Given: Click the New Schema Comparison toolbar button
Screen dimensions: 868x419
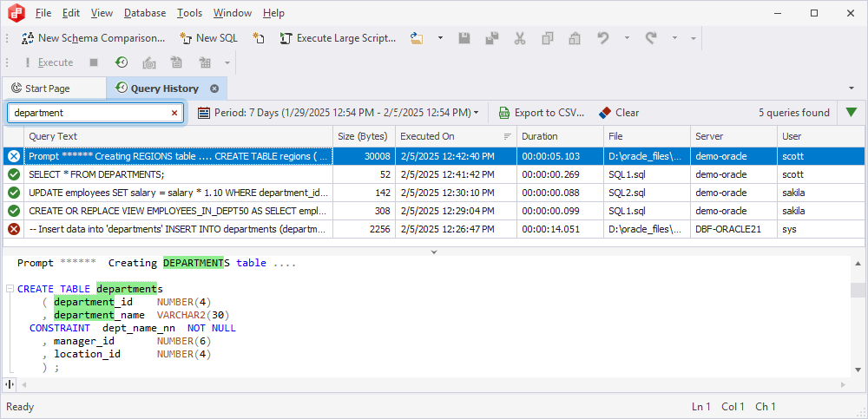Looking at the screenshot, I should [x=93, y=38].
